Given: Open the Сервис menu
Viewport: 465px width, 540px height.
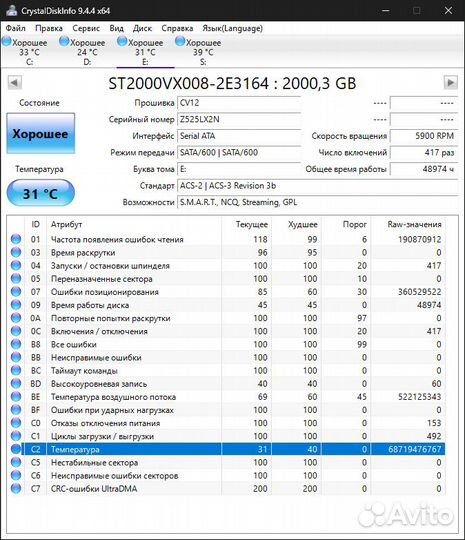Looking at the screenshot, I should point(86,28).
